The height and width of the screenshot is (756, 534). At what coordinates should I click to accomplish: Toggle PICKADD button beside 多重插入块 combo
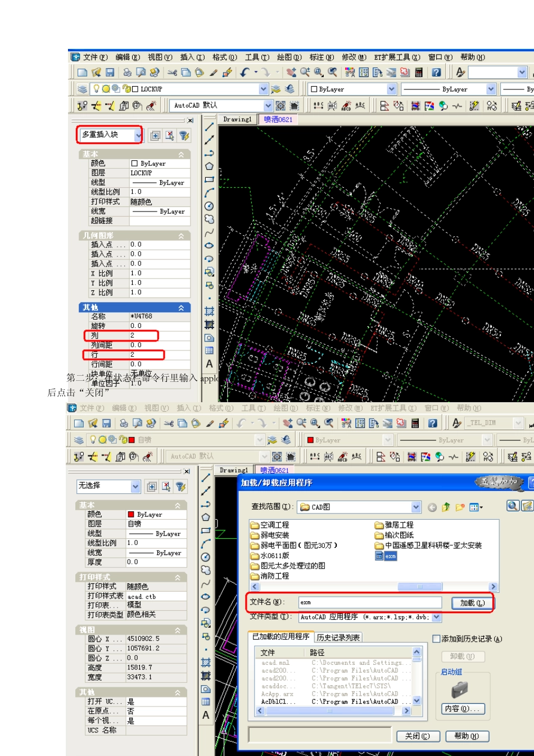(x=155, y=136)
